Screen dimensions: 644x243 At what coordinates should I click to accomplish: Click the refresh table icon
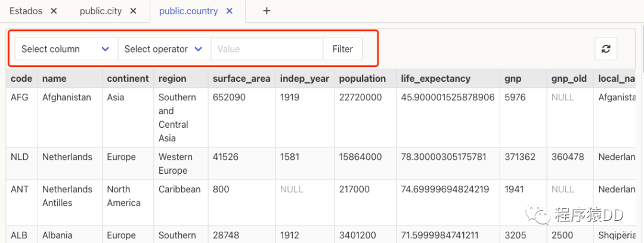pos(606,49)
